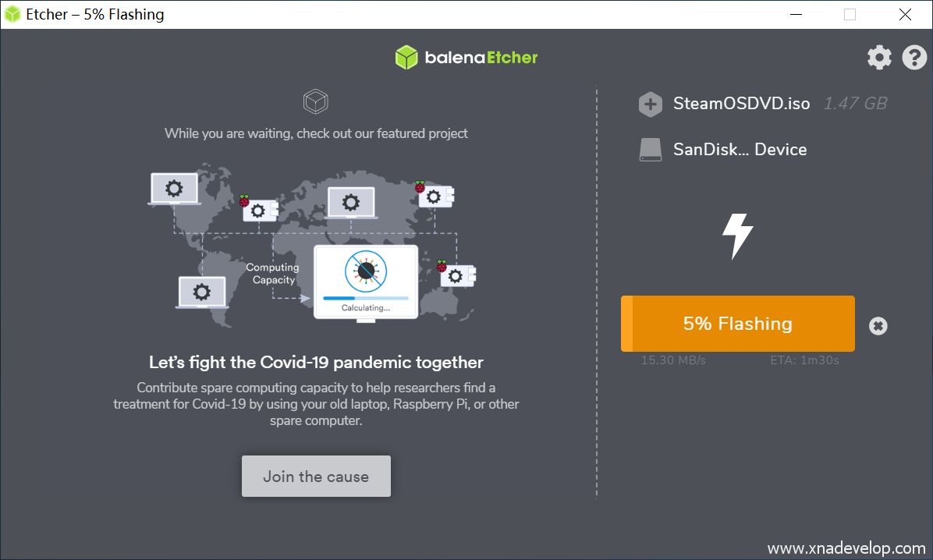Click the featured project cube outline icon

click(315, 101)
